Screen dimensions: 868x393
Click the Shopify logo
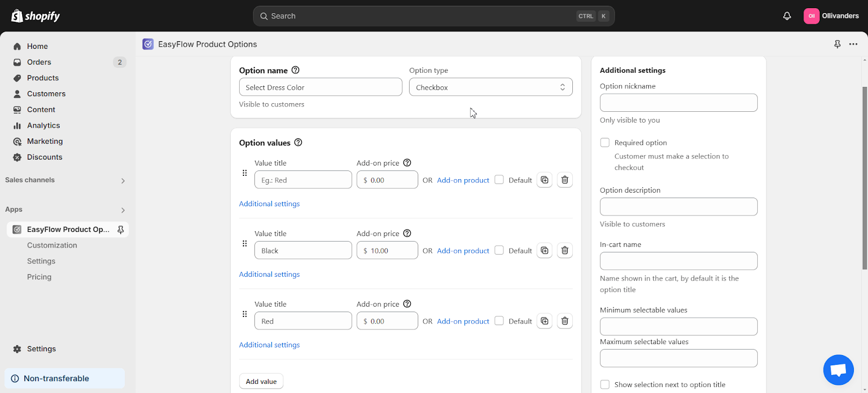[36, 16]
